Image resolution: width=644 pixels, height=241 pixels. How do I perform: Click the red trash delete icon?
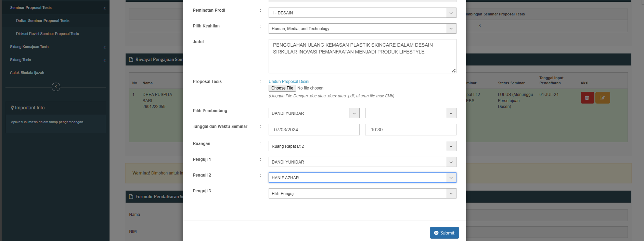click(x=587, y=98)
